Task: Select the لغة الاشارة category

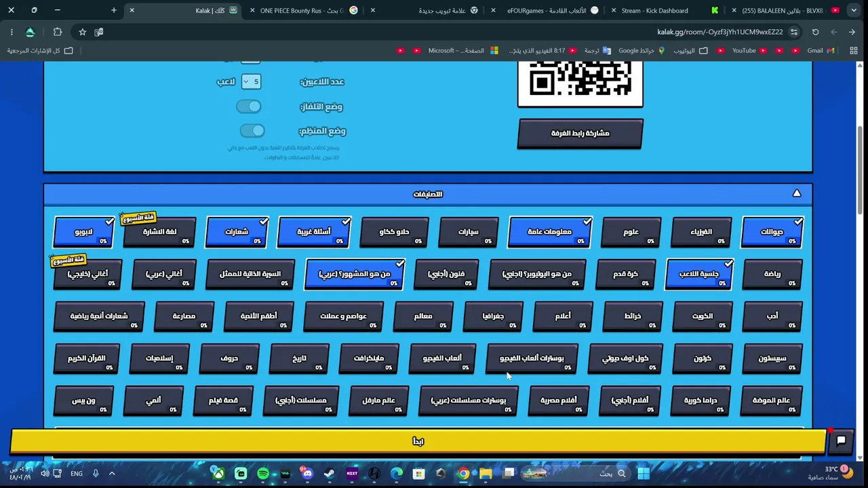Action: coord(160,232)
